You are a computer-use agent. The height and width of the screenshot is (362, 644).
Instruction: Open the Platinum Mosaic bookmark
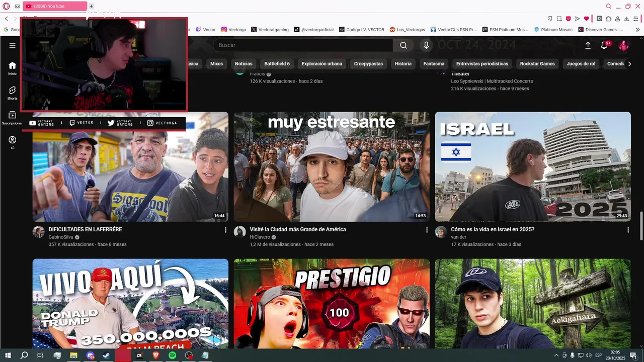(x=553, y=30)
